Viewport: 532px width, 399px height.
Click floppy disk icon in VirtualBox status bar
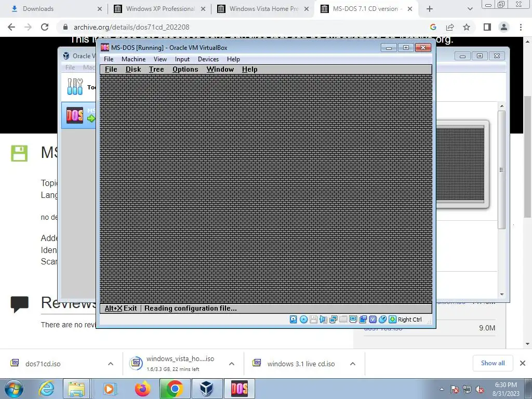tap(313, 320)
